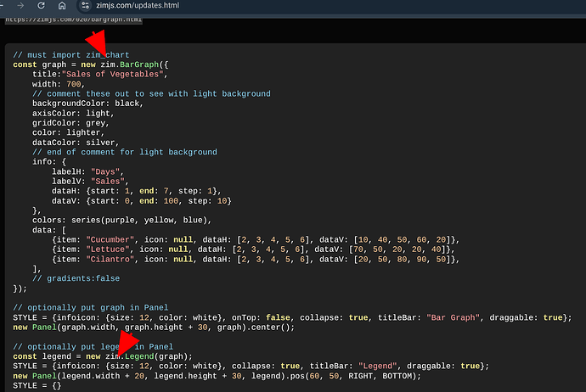Click the comment "// must import zim_chart"
586x392 pixels.
(x=71, y=55)
